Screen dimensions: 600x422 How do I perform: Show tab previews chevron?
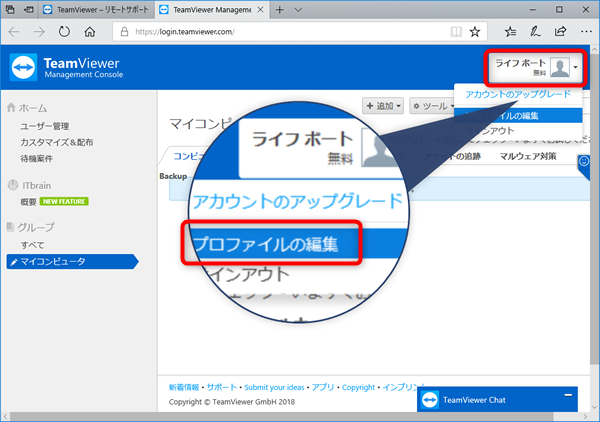tap(298, 10)
